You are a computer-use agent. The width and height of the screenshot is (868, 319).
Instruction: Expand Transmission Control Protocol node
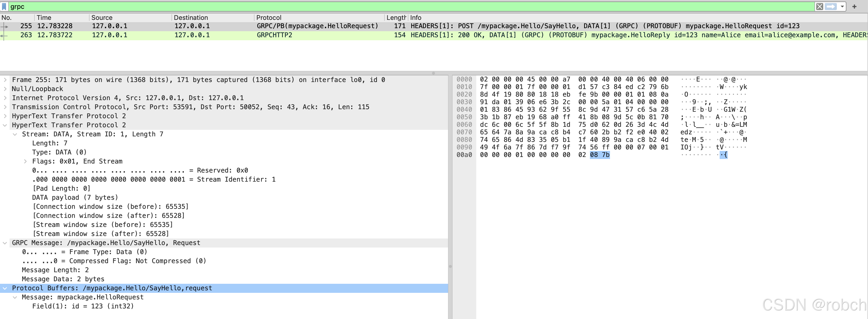(x=5, y=107)
